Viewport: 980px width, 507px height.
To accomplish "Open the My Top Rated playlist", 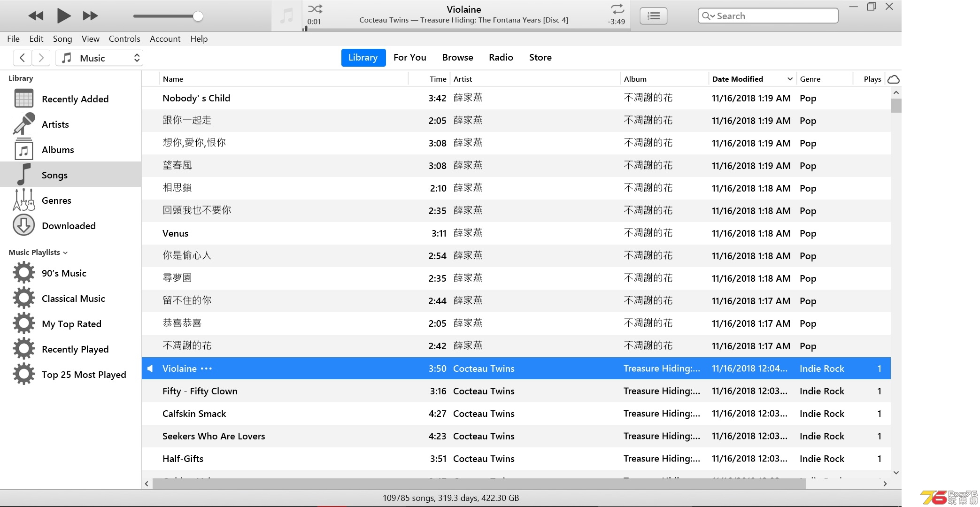I will click(70, 324).
